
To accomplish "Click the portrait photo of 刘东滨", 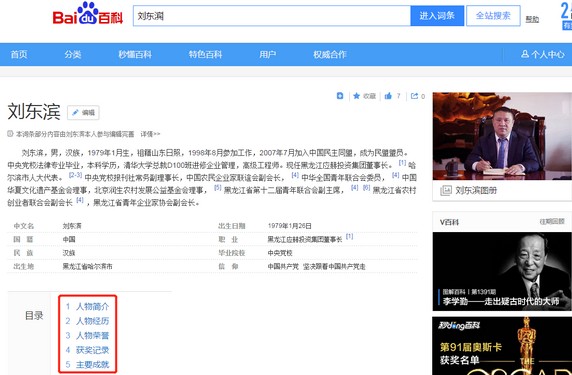I will [x=502, y=136].
